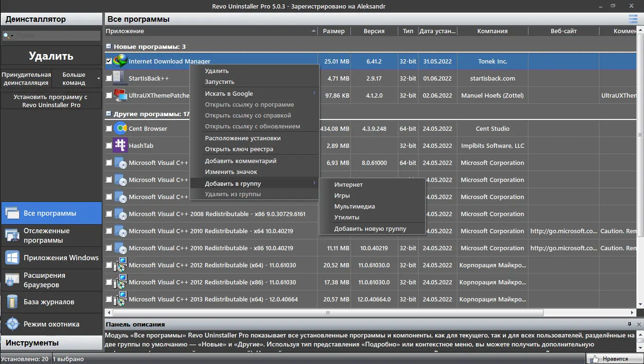Click the icon of Visual C++ 2012 (x64) 11.0.61030
Image resolution: width=644 pixels, height=364 pixels.
(x=121, y=265)
